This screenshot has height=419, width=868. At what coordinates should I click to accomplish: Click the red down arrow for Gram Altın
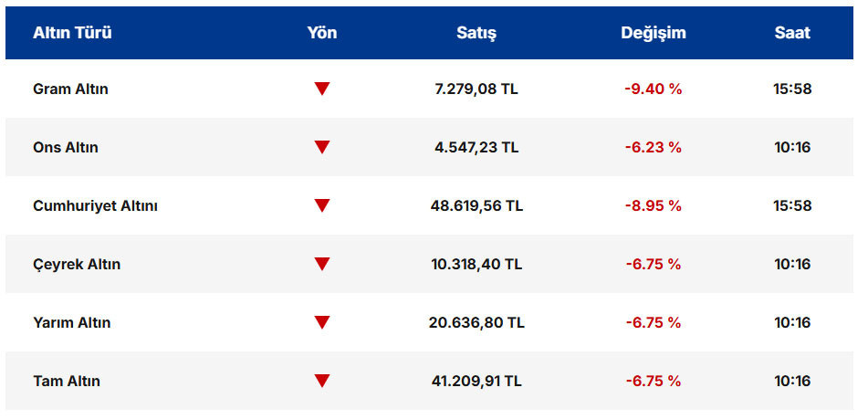[321, 89]
